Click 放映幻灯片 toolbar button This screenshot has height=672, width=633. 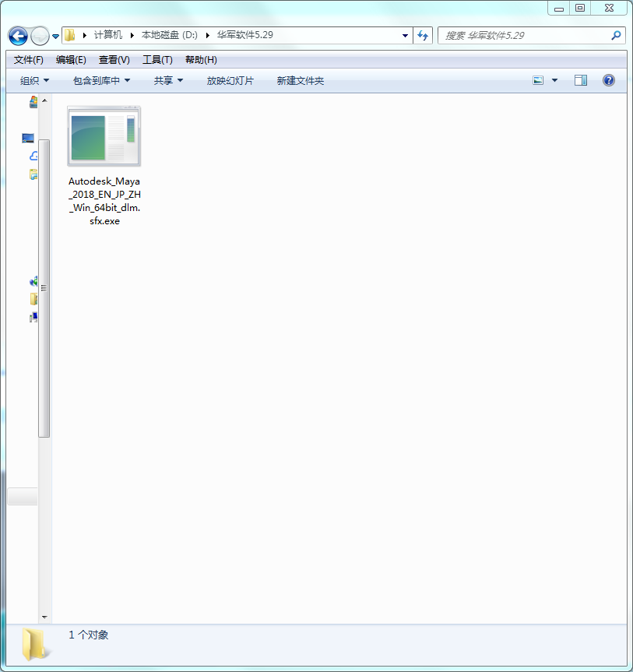click(x=230, y=80)
